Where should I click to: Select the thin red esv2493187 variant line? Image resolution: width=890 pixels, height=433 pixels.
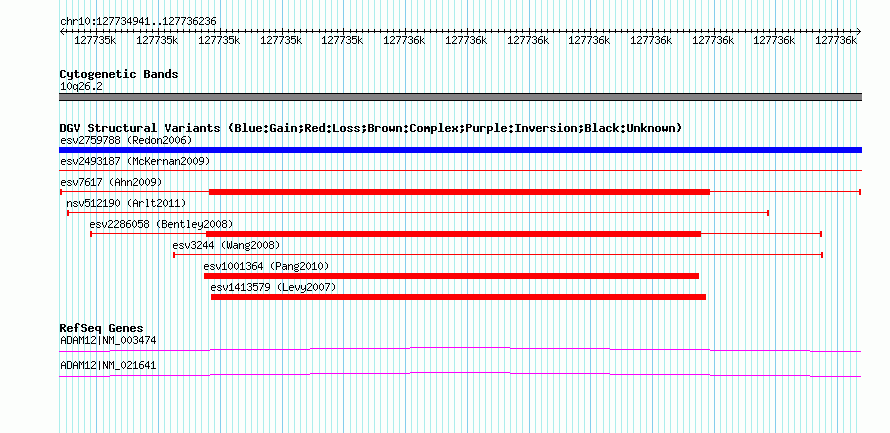(x=460, y=170)
